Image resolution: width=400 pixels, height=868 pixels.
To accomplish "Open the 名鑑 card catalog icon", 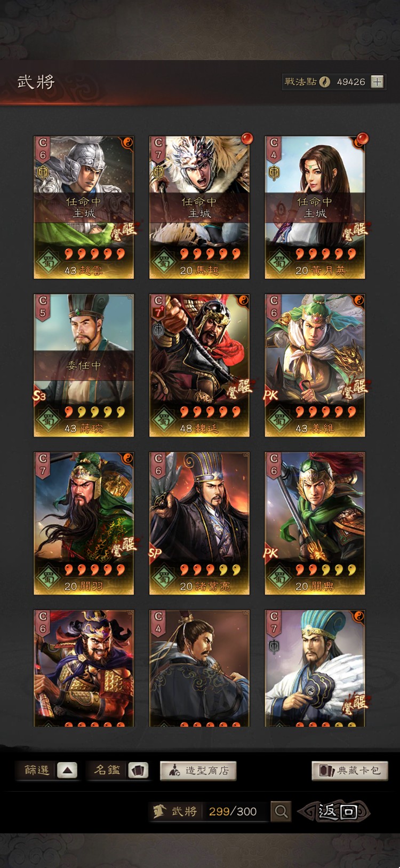I will 138,770.
